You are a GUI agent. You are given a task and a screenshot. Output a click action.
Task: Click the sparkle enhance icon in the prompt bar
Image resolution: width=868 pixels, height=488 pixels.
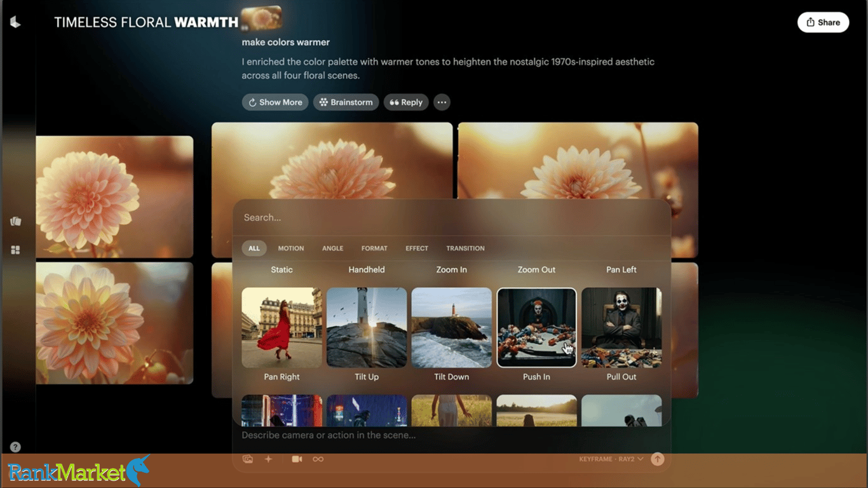[268, 459]
